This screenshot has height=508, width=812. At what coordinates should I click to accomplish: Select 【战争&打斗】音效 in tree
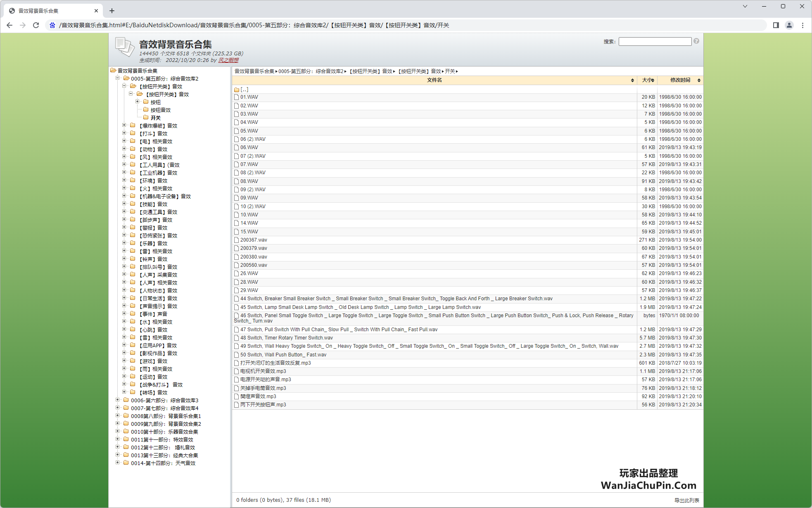coord(160,385)
